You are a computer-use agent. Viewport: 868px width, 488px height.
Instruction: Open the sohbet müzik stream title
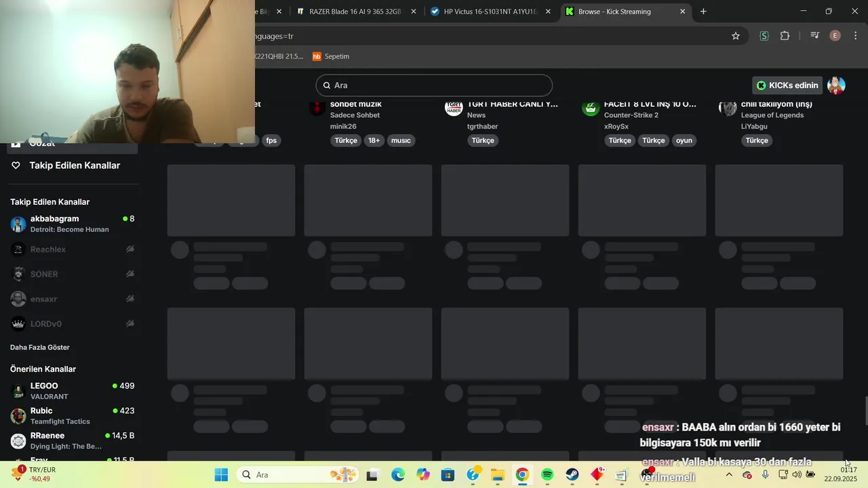click(x=356, y=104)
